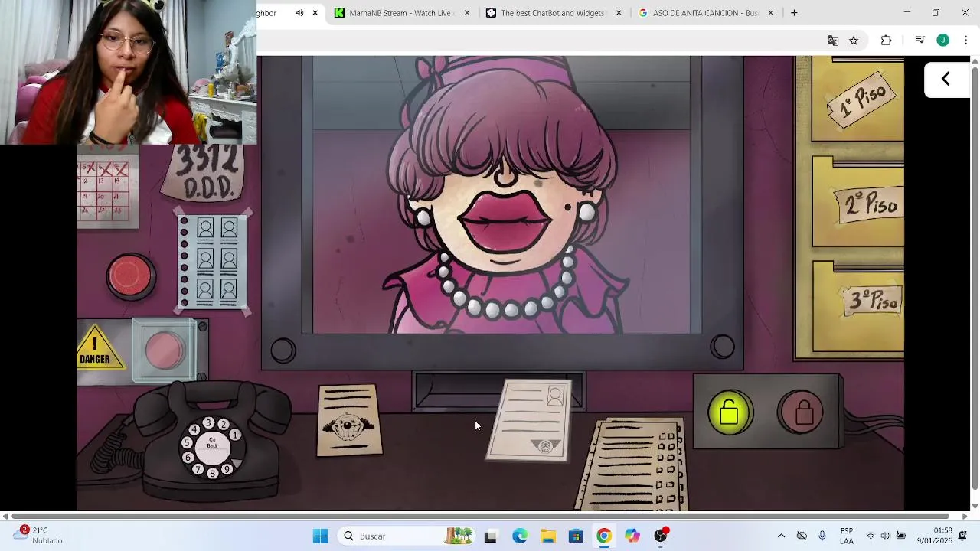This screenshot has height=551, width=980.
Task: Dial number 4 on rotary phone
Action: pos(194,429)
